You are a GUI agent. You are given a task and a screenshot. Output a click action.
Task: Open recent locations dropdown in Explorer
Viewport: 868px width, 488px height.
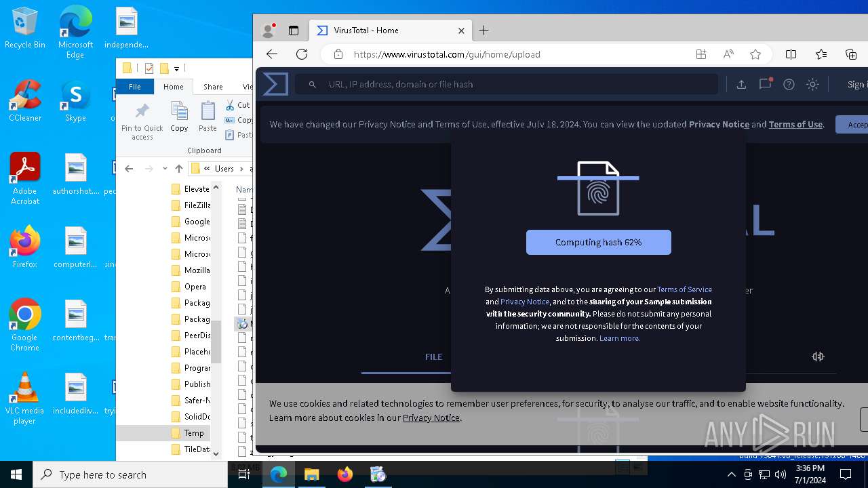(165, 169)
